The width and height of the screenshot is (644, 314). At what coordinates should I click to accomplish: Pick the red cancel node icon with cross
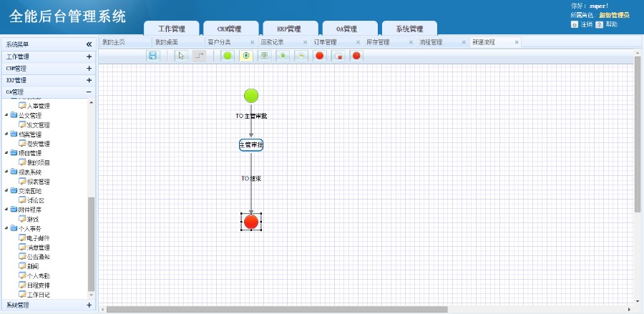(x=338, y=56)
